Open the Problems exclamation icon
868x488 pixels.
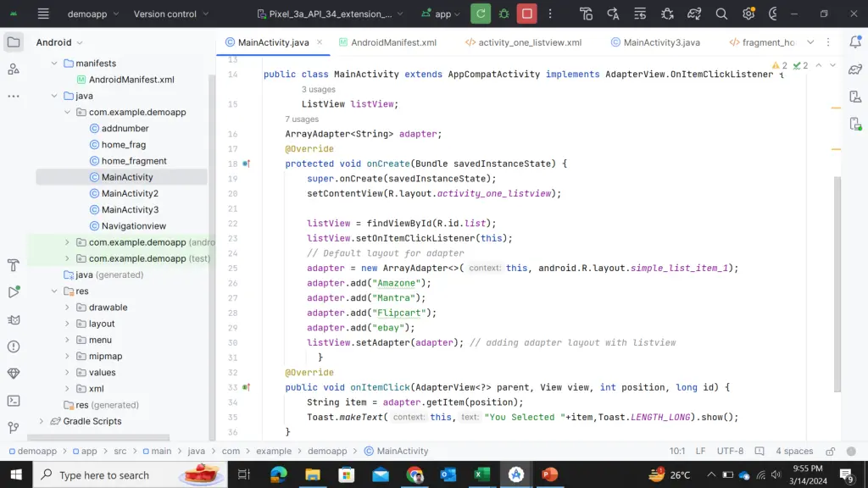(14, 347)
